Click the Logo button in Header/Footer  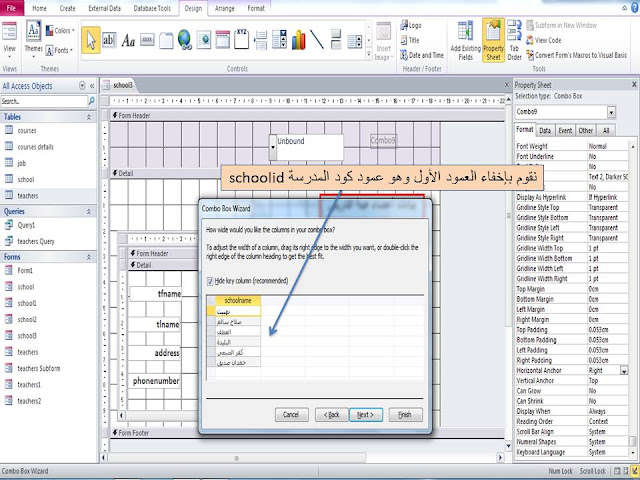click(x=411, y=25)
